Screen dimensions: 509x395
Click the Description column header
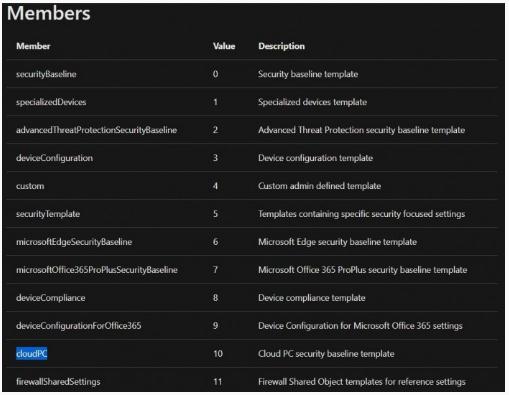(x=282, y=46)
